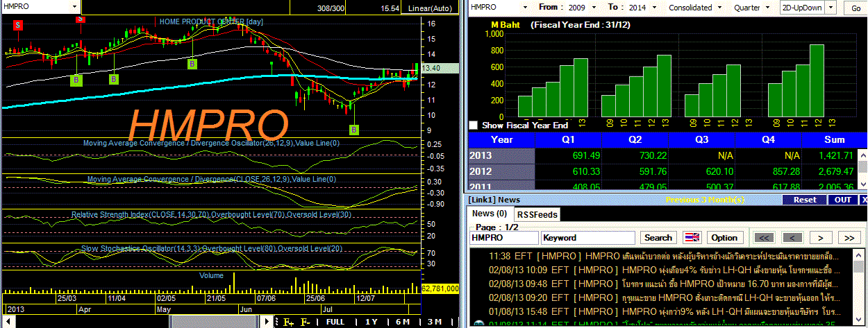The width and height of the screenshot is (868, 328).
Task: Click the green B buy marker at July low
Action: [354, 130]
